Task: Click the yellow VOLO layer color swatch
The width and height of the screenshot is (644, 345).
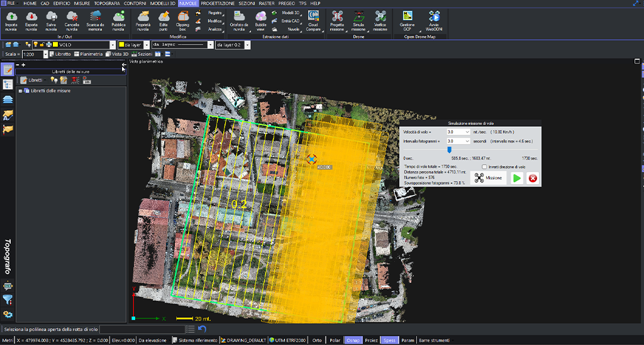Action: pos(55,45)
